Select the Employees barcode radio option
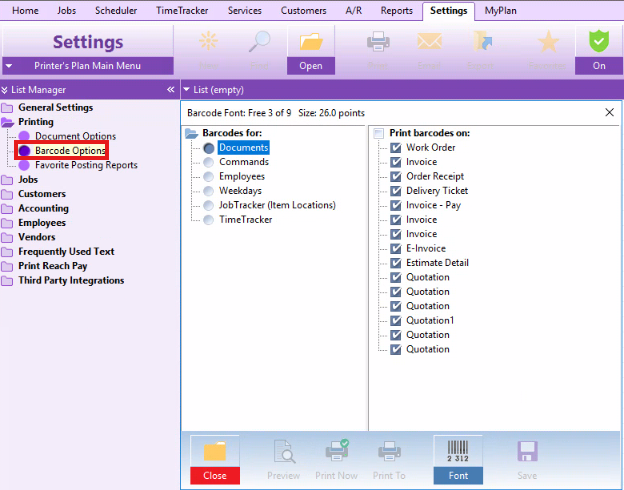The image size is (624, 490). click(x=209, y=177)
